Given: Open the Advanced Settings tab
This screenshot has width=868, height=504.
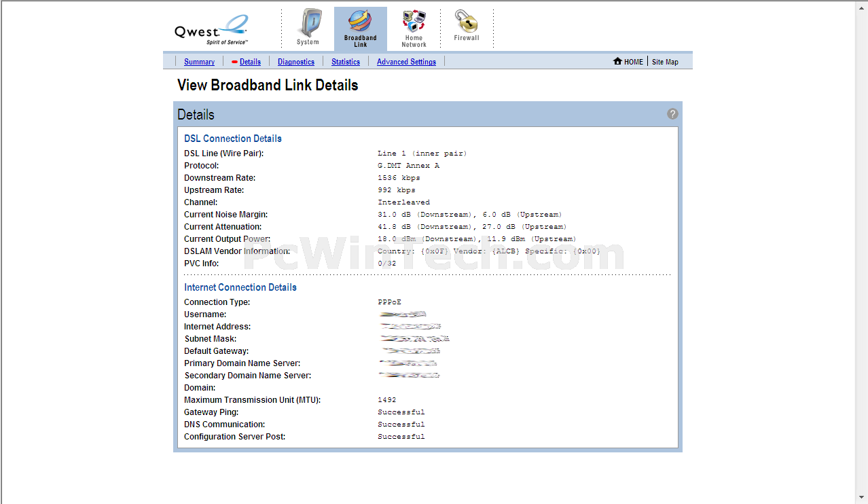Looking at the screenshot, I should point(406,62).
